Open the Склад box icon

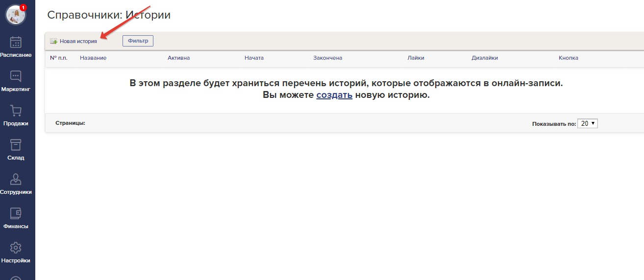tap(16, 145)
